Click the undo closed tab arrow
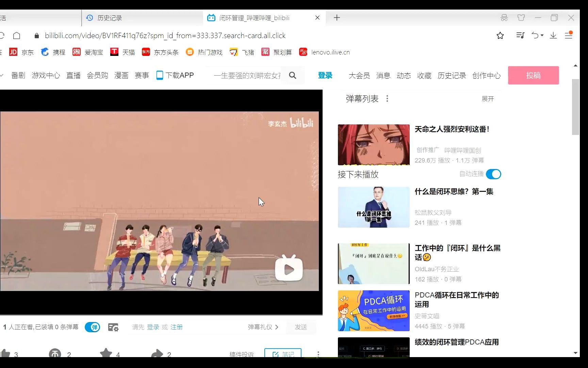The image size is (588, 368). pyautogui.click(x=535, y=35)
